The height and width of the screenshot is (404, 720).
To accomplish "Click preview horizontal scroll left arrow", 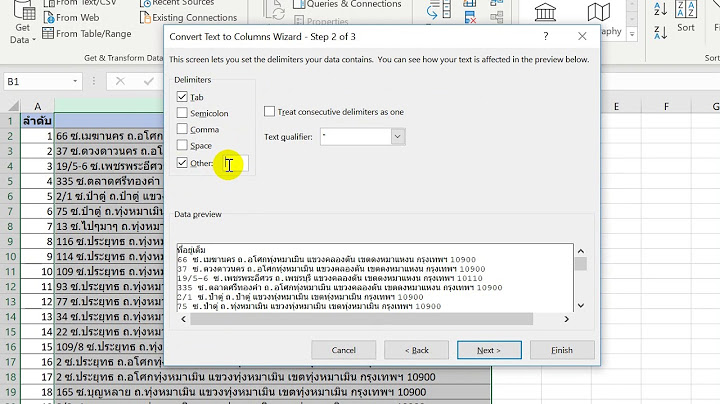I will (183, 319).
